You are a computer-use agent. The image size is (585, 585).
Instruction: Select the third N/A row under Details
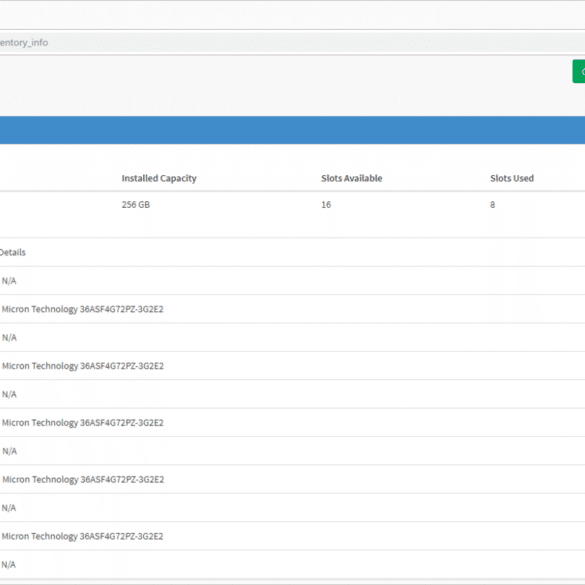[x=292, y=394]
